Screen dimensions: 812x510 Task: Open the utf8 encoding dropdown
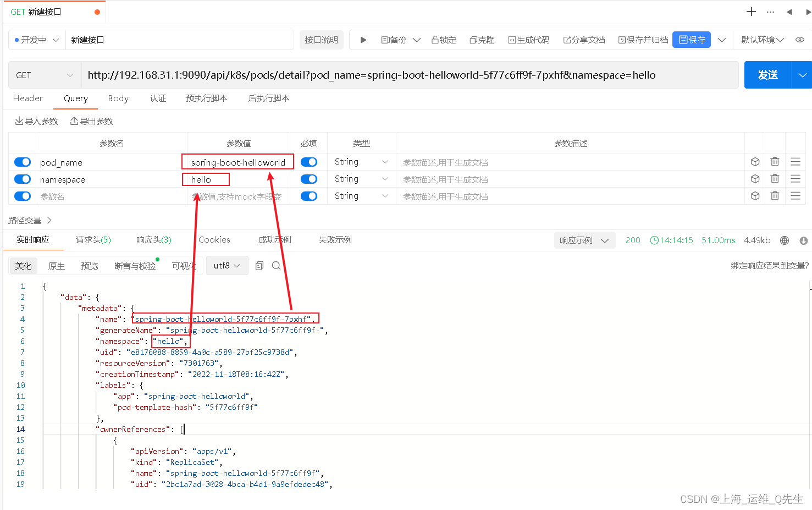tap(227, 266)
